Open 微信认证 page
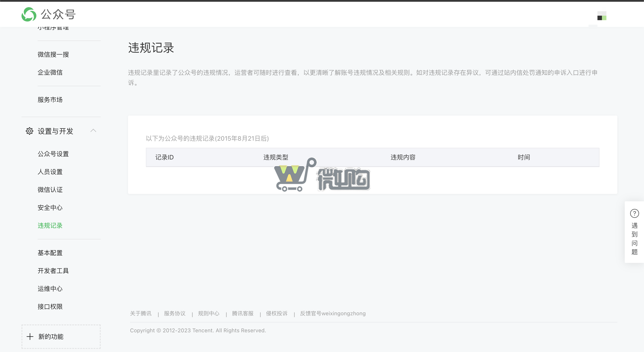The image size is (644, 352). tap(50, 189)
